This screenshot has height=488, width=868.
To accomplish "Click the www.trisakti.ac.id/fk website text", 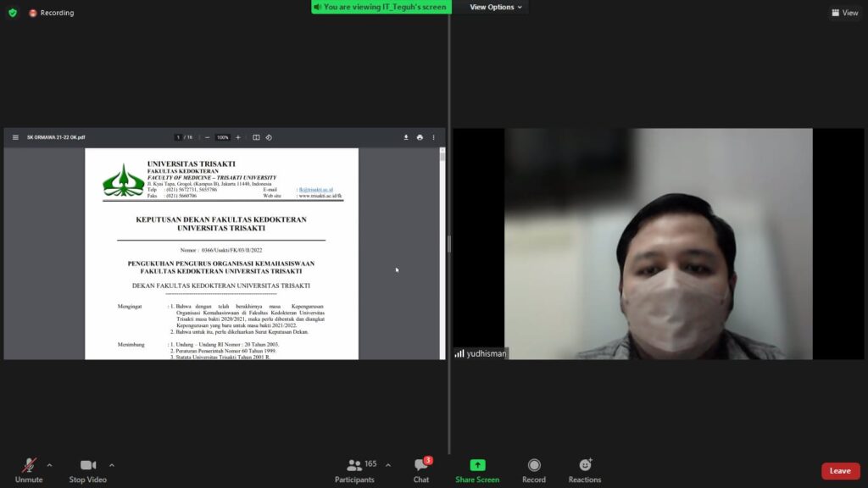I will pos(320,196).
